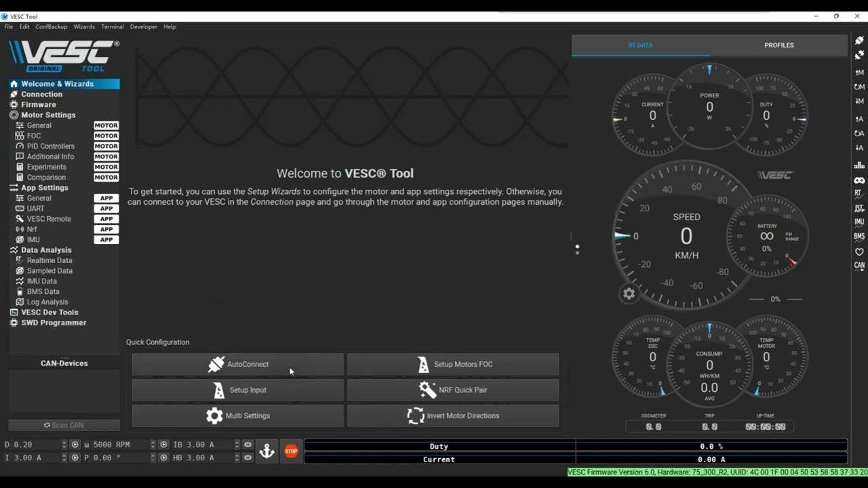868x488 pixels.
Task: Open the File menu
Action: pos(9,27)
